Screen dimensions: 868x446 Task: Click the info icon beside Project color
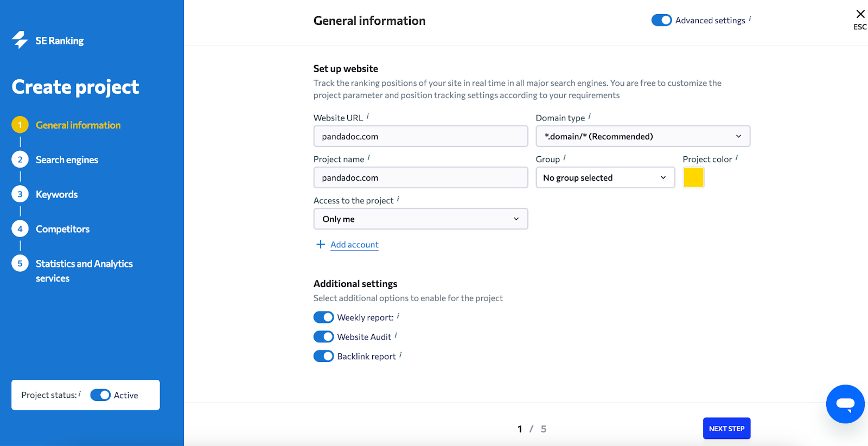(737, 157)
